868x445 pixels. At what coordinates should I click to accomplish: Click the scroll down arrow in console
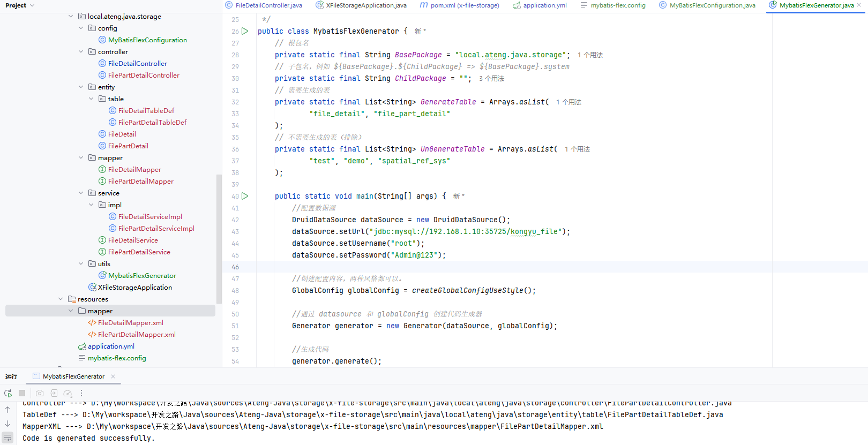[8, 424]
